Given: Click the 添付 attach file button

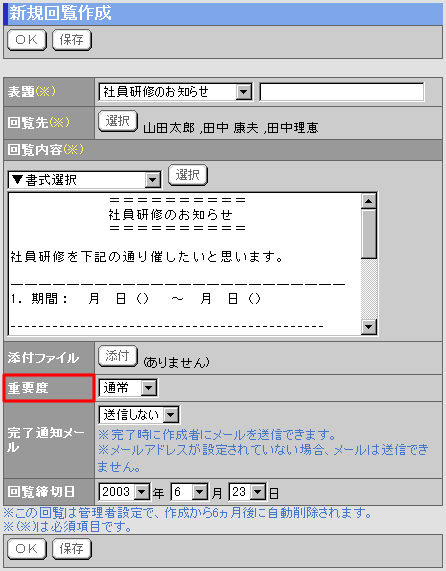Looking at the screenshot, I should point(118,356).
